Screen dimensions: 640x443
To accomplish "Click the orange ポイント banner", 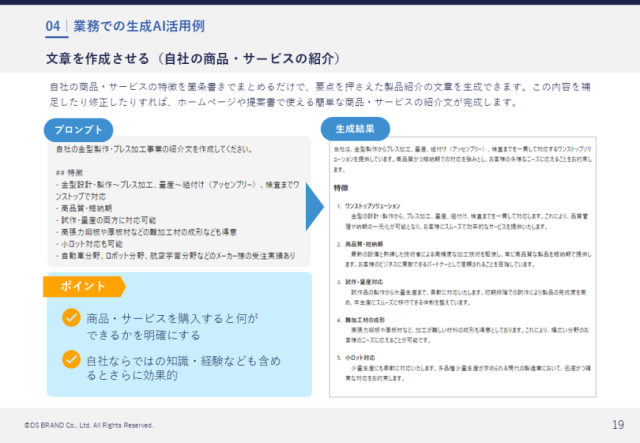I will point(84,286).
